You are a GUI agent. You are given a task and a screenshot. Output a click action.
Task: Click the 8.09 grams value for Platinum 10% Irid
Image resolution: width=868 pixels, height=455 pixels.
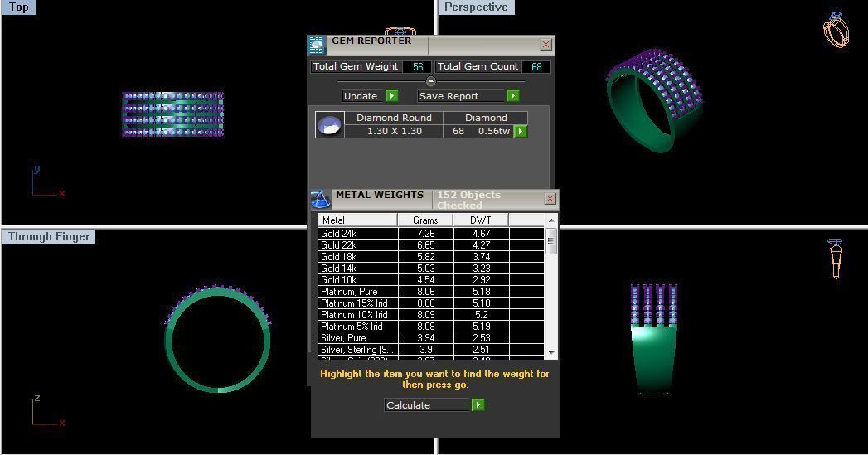coord(425,315)
